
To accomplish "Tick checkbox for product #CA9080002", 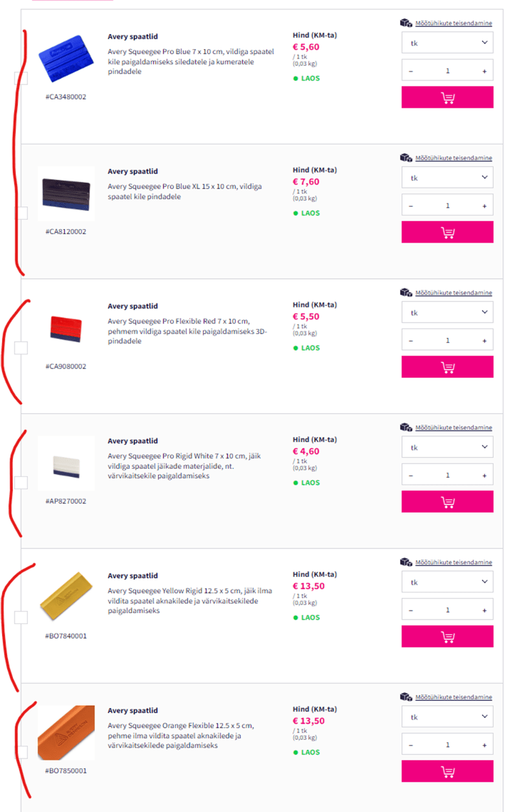I will [x=21, y=348].
